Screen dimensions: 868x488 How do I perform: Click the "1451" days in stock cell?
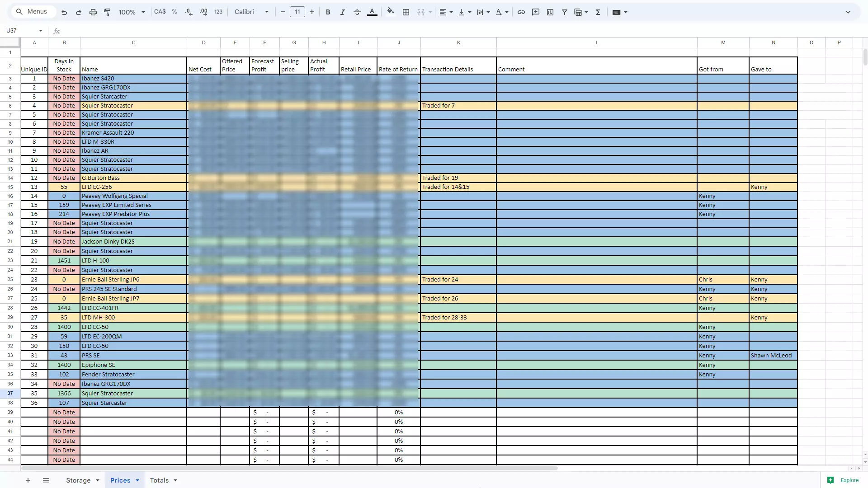pos(64,261)
